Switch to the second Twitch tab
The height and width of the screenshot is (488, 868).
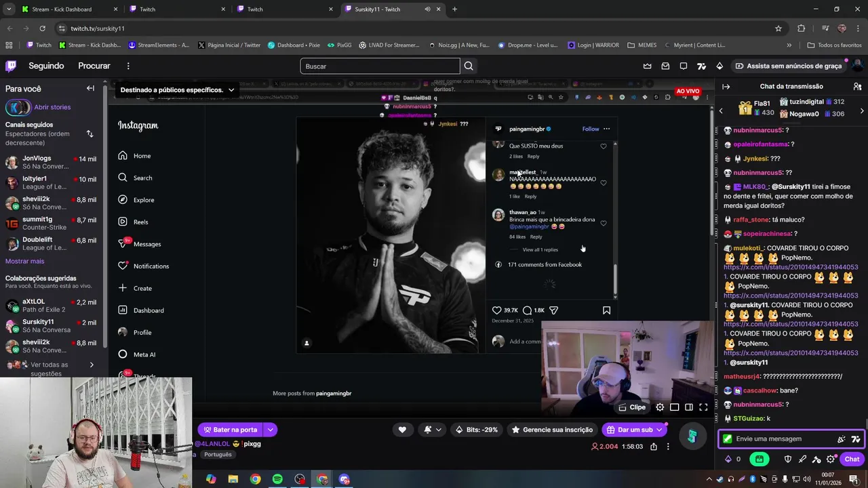[x=255, y=9]
